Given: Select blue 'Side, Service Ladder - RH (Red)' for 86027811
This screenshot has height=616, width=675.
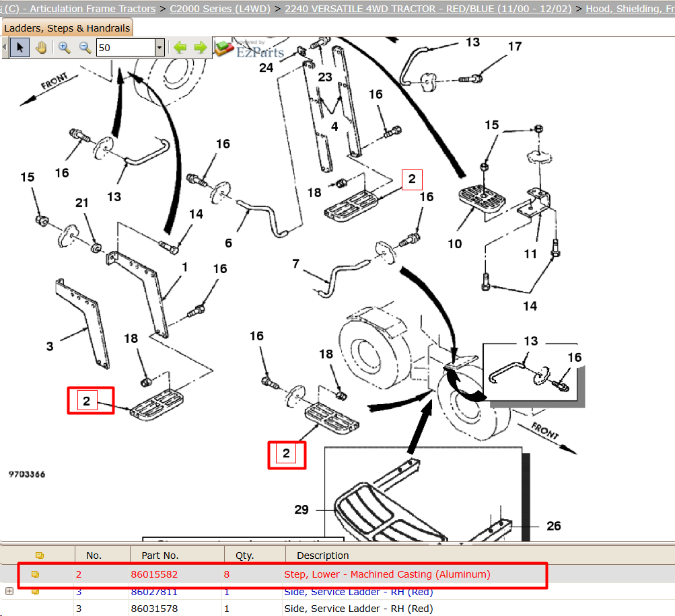Looking at the screenshot, I should coord(358,592).
